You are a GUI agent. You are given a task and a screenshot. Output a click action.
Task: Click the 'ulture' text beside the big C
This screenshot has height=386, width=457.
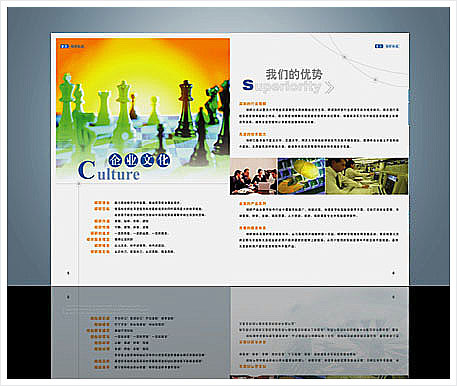pyautogui.click(x=119, y=174)
